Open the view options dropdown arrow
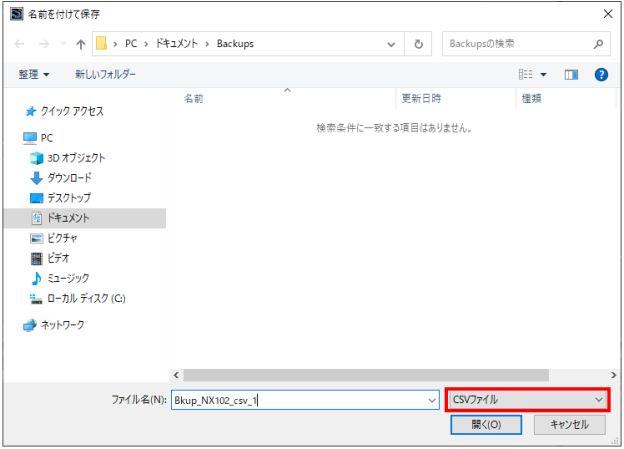 (543, 74)
